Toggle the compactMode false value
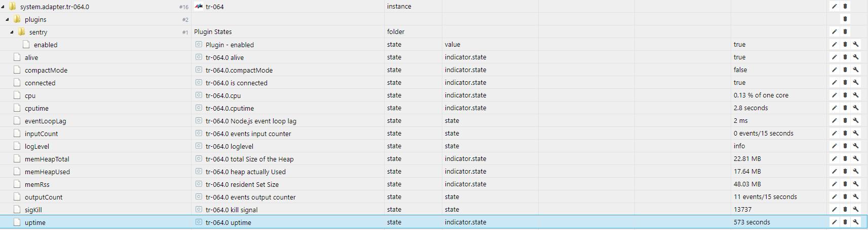This screenshot has width=868, height=230. pos(740,70)
